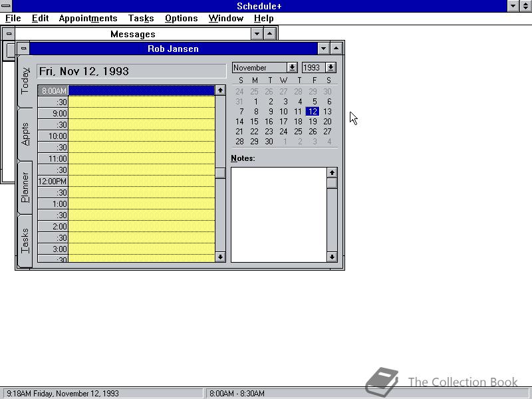The width and height of the screenshot is (532, 399).
Task: Open the Messages window control menu
Action: [x=9, y=34]
